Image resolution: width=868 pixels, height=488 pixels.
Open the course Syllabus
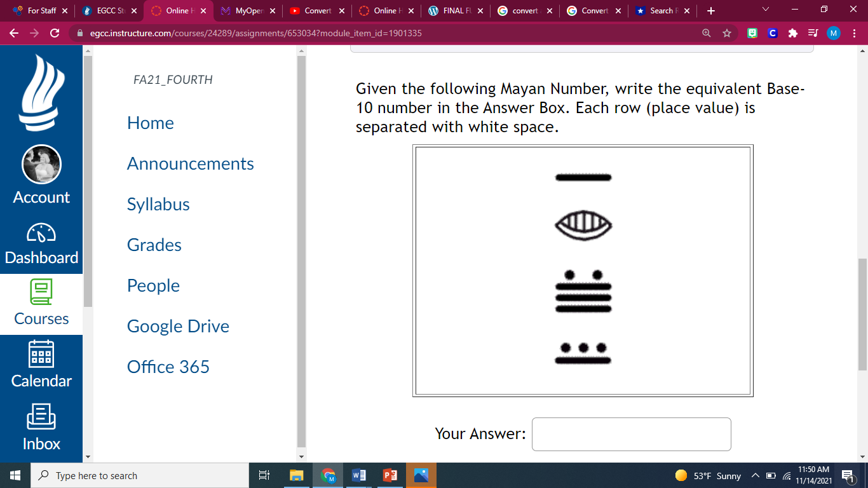click(158, 204)
